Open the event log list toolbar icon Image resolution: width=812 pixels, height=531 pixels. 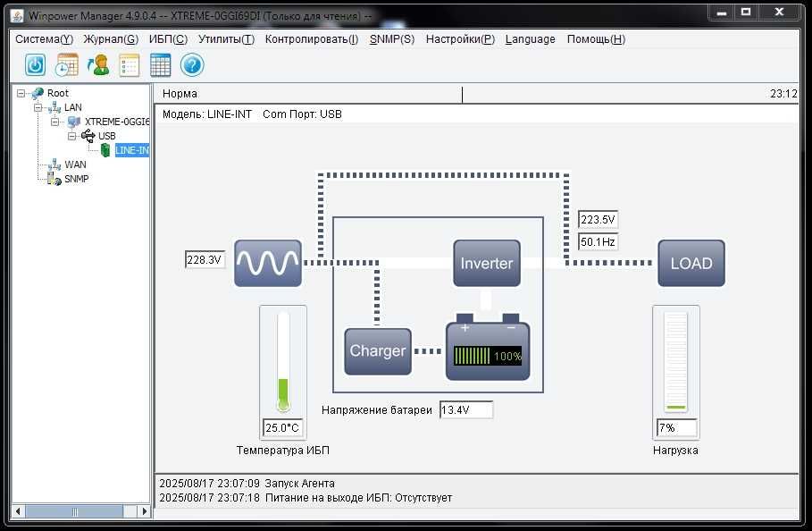(129, 65)
